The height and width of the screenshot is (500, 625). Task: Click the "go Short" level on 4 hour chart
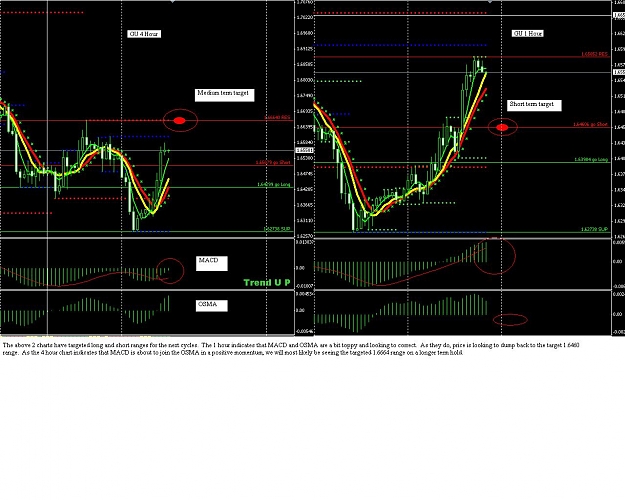(x=273, y=163)
